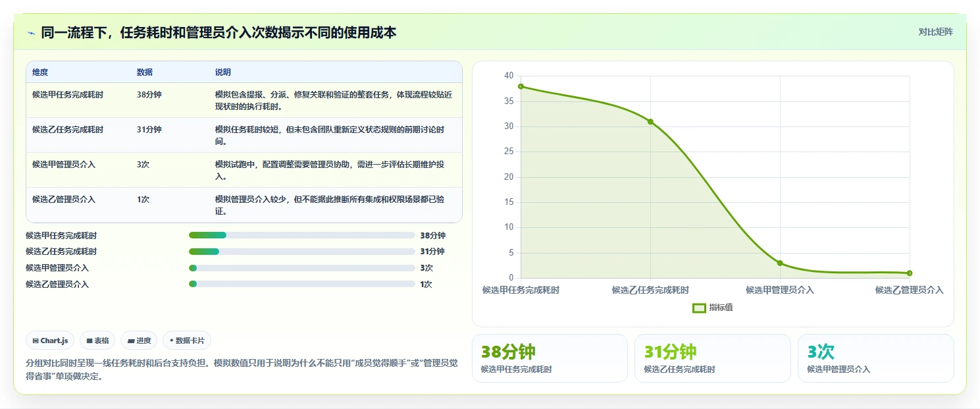Viewport: 980px width, 409px height.
Task: Open the 31分钟 data card
Action: click(x=712, y=358)
